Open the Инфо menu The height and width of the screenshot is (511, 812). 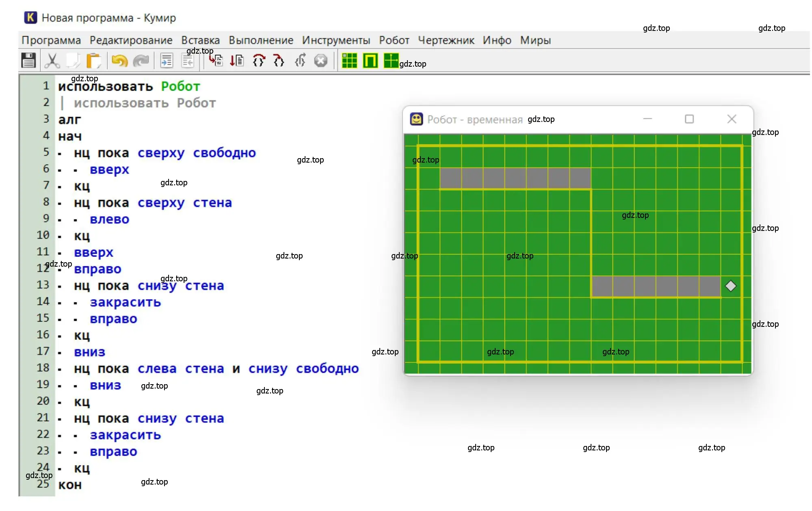click(x=497, y=40)
